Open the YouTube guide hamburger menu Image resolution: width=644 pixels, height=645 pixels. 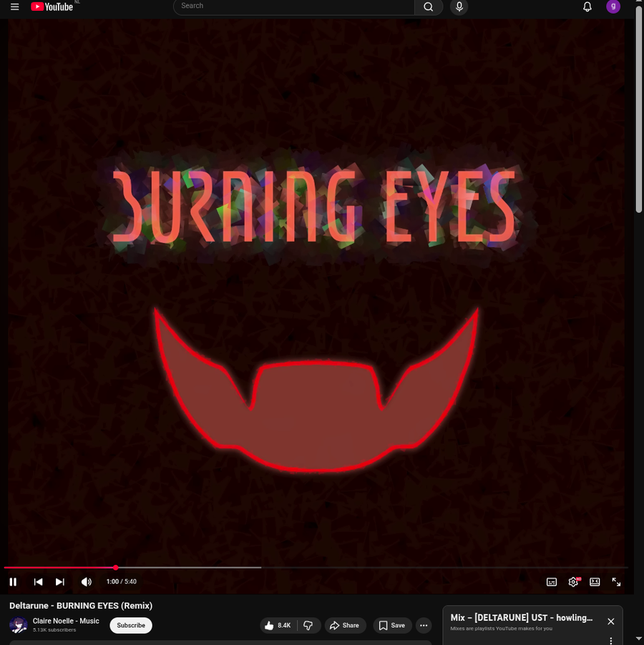15,6
